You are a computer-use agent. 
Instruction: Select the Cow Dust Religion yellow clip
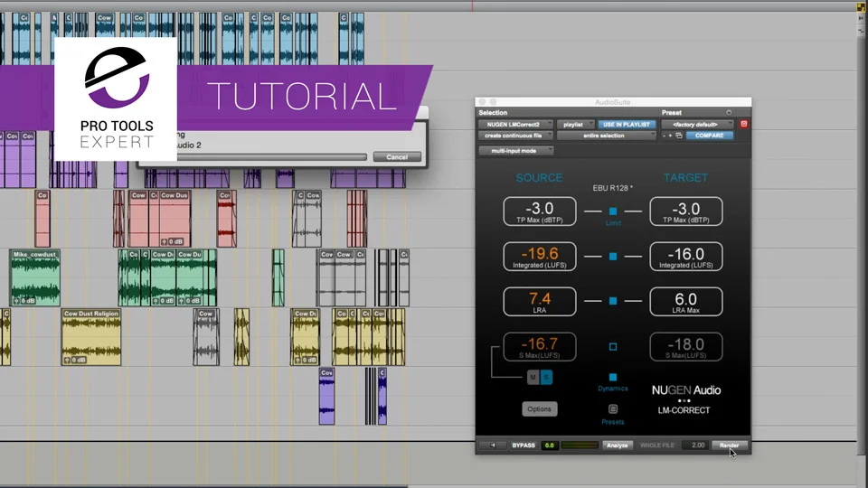[91, 337]
